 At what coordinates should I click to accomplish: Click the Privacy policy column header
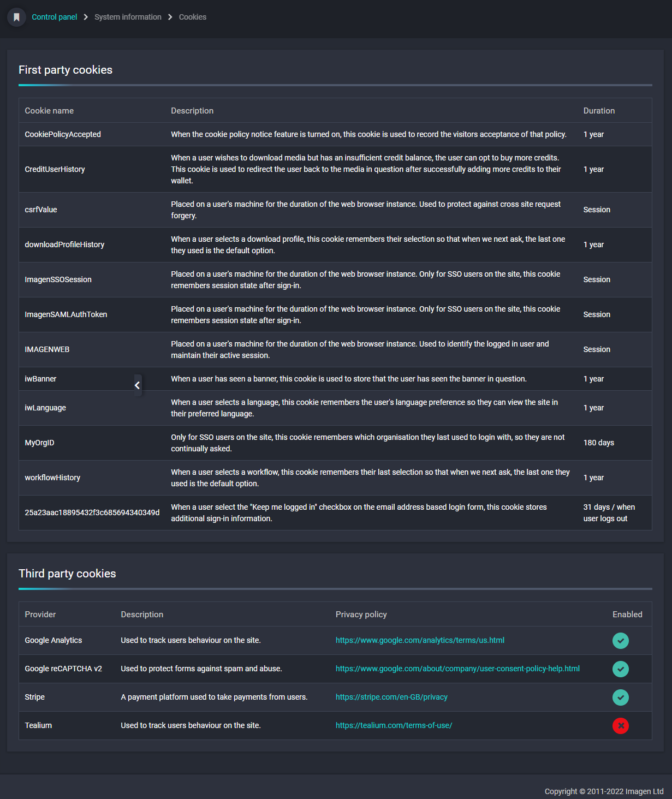[361, 615]
